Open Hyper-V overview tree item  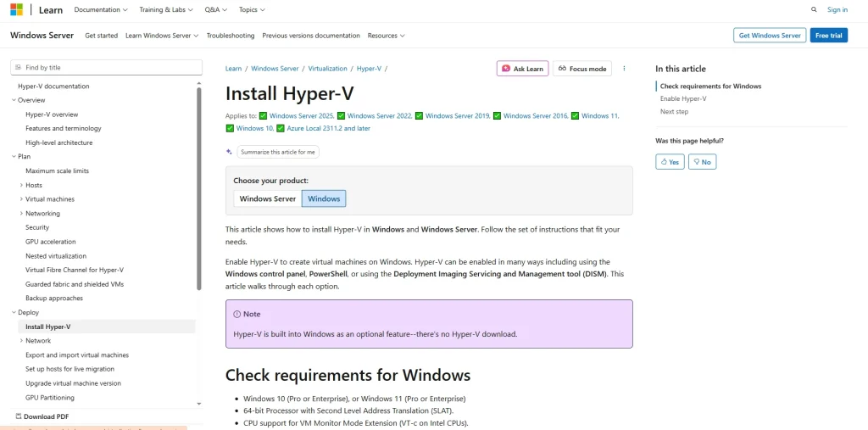tap(52, 114)
